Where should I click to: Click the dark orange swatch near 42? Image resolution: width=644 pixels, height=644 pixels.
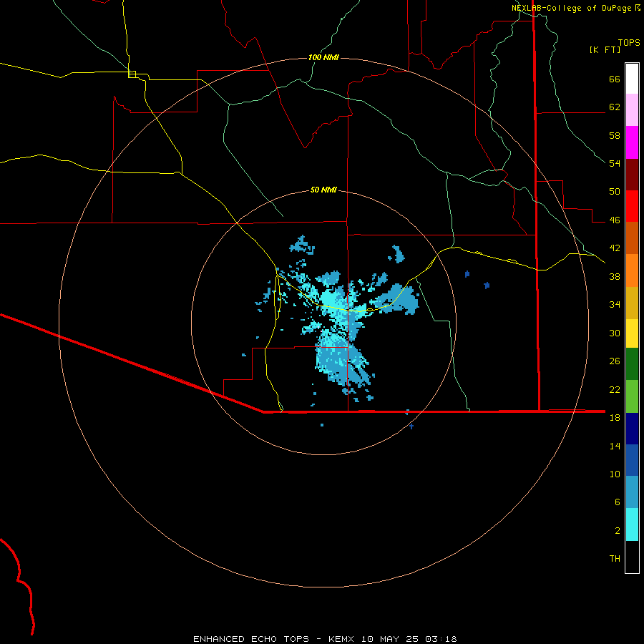click(x=632, y=238)
